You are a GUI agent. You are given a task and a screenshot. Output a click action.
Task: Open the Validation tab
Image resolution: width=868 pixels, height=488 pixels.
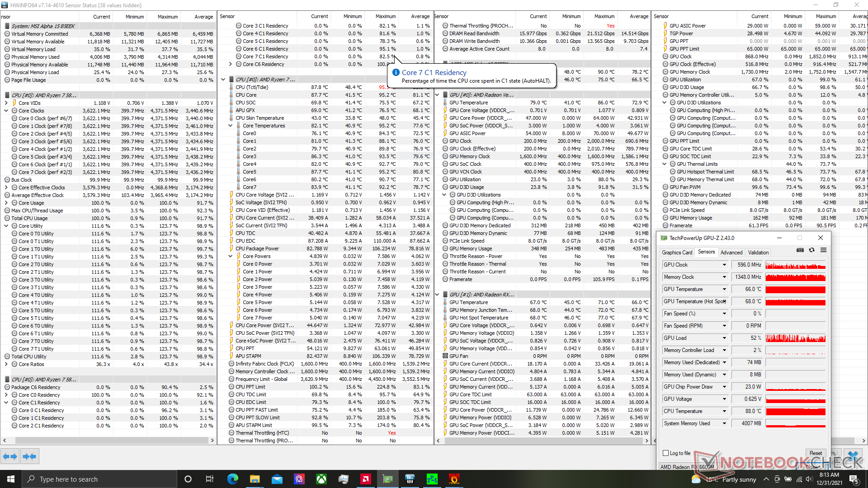[x=758, y=253]
